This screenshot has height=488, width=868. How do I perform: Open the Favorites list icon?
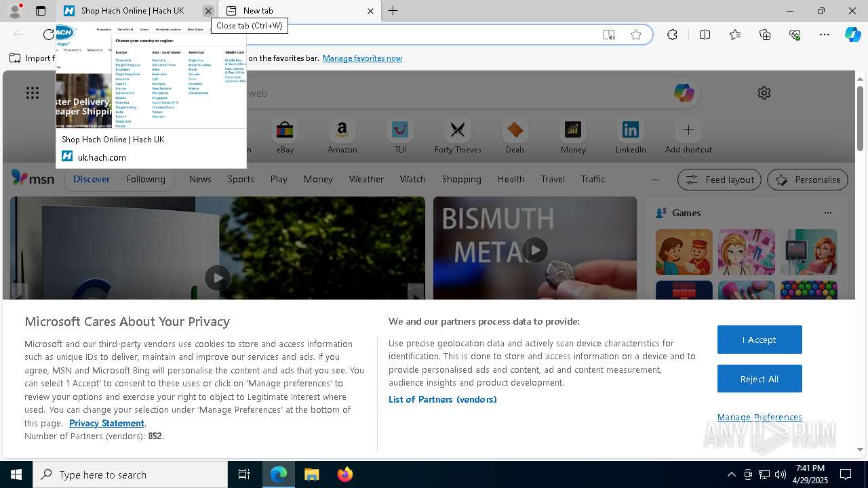(735, 35)
